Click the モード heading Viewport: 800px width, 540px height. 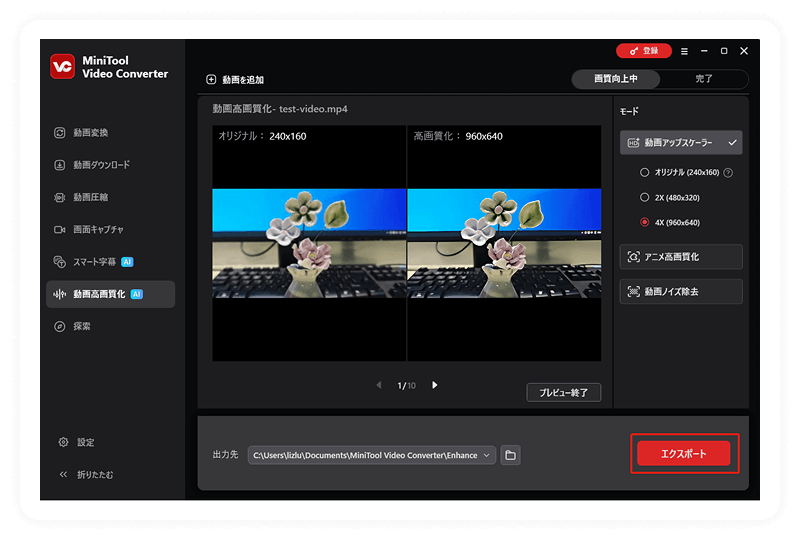point(629,111)
